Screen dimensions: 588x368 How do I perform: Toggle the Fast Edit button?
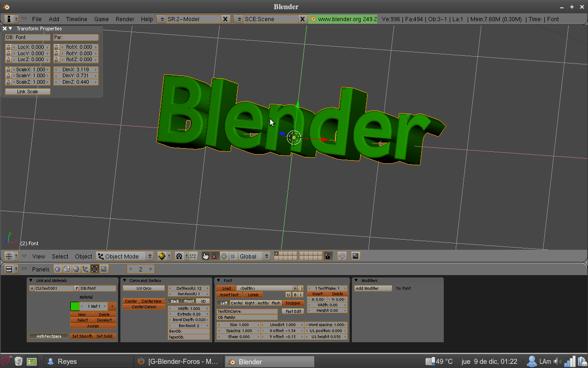[293, 311]
